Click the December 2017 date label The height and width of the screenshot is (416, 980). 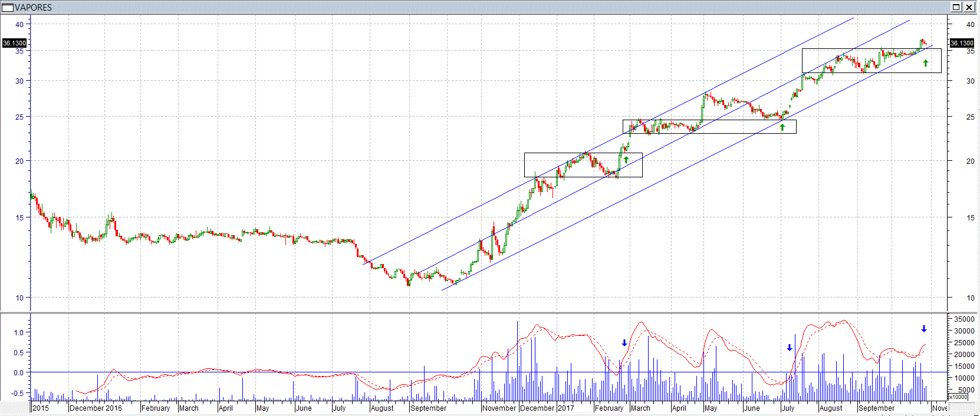[547, 408]
